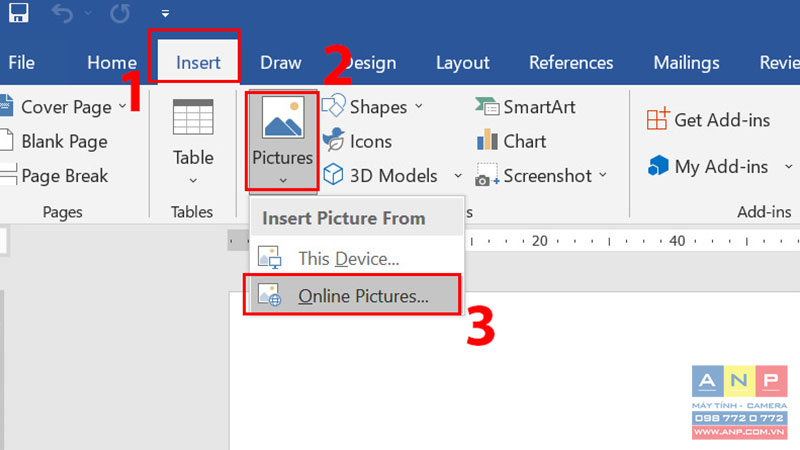Open the References tab
Screen dimensions: 800x450
(x=571, y=63)
